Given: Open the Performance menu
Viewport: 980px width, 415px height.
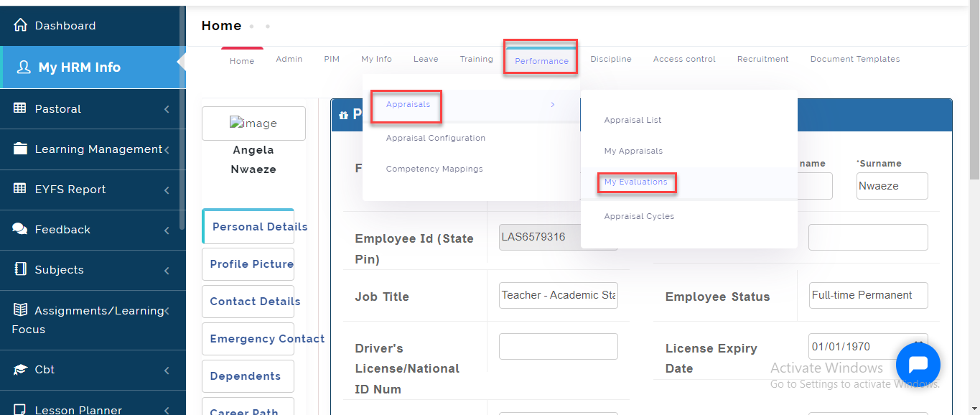Looking at the screenshot, I should tap(541, 61).
